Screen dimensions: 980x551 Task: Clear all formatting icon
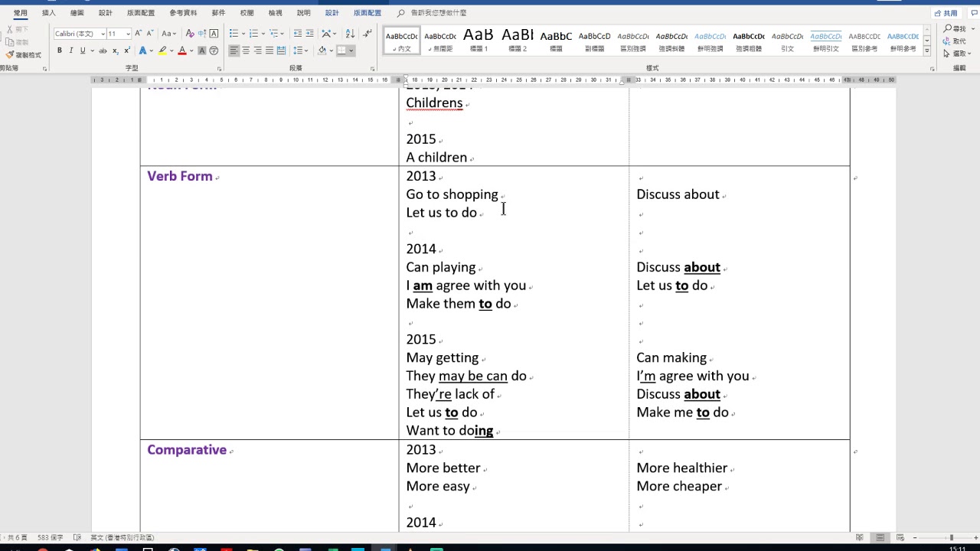point(190,34)
